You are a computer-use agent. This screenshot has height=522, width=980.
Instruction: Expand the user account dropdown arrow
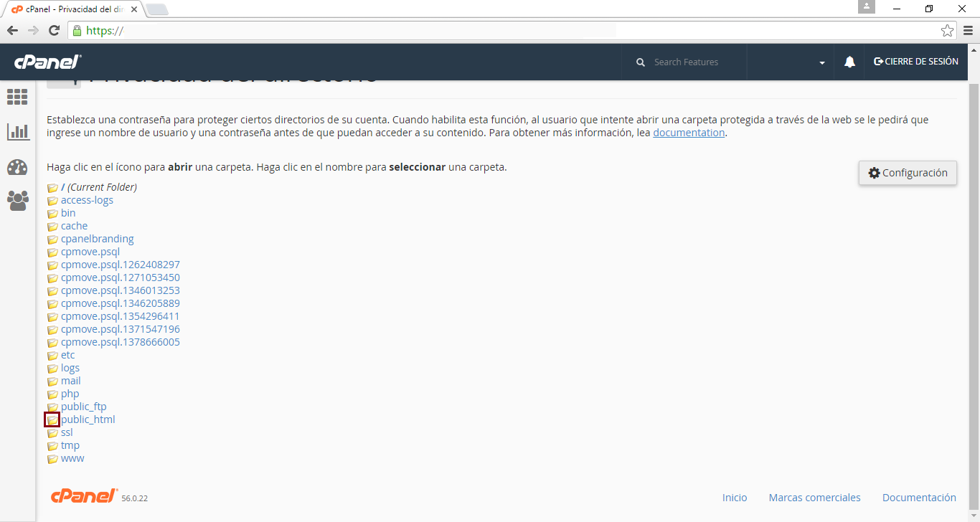pyautogui.click(x=821, y=63)
